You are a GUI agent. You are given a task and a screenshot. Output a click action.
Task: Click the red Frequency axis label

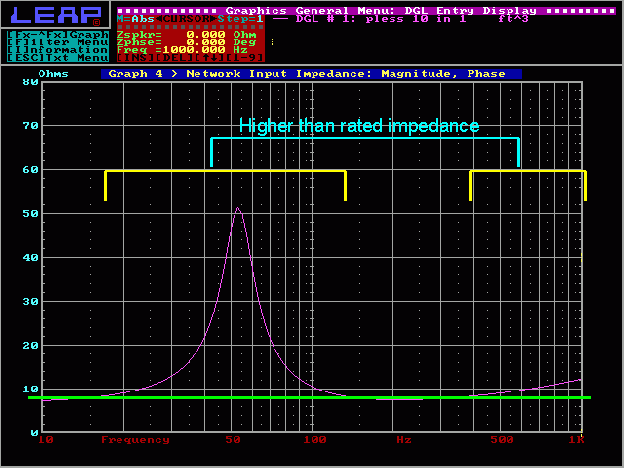tap(135, 440)
